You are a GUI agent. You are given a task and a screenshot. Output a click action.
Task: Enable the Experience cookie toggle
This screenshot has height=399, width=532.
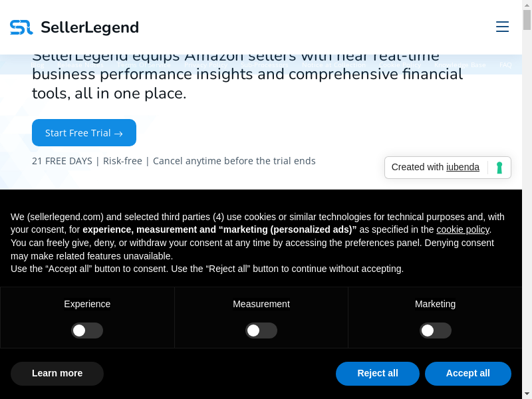tap(87, 331)
